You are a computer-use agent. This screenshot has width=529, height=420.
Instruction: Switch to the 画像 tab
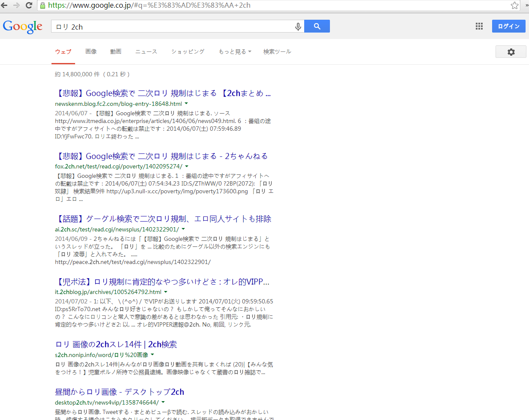(91, 51)
